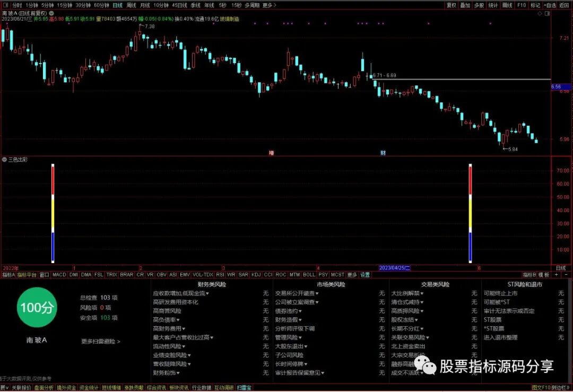Add stock via +自选 button
Screen dimensions: 573x392
[550, 5]
